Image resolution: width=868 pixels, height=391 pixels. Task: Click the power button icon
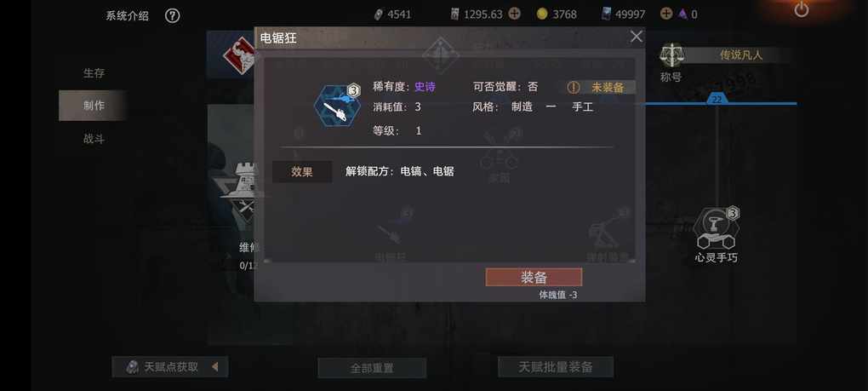[801, 9]
